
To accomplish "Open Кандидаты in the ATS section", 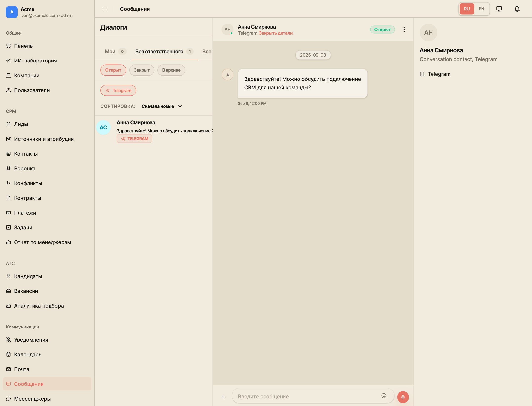I will pos(47,276).
